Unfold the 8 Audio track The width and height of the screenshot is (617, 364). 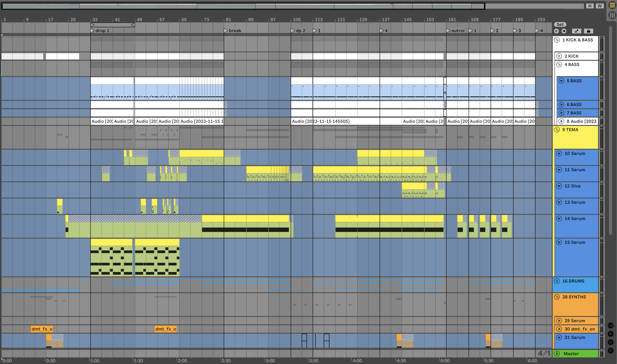coord(561,121)
